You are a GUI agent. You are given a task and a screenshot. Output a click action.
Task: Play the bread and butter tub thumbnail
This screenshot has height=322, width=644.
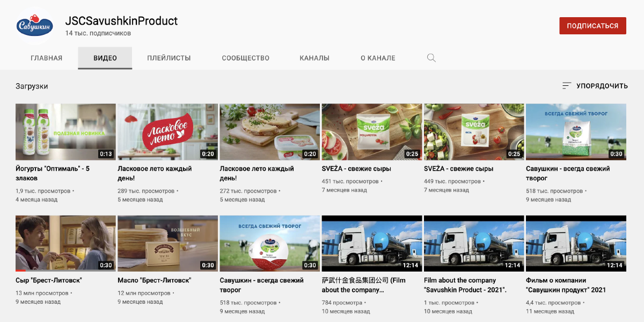(x=270, y=131)
